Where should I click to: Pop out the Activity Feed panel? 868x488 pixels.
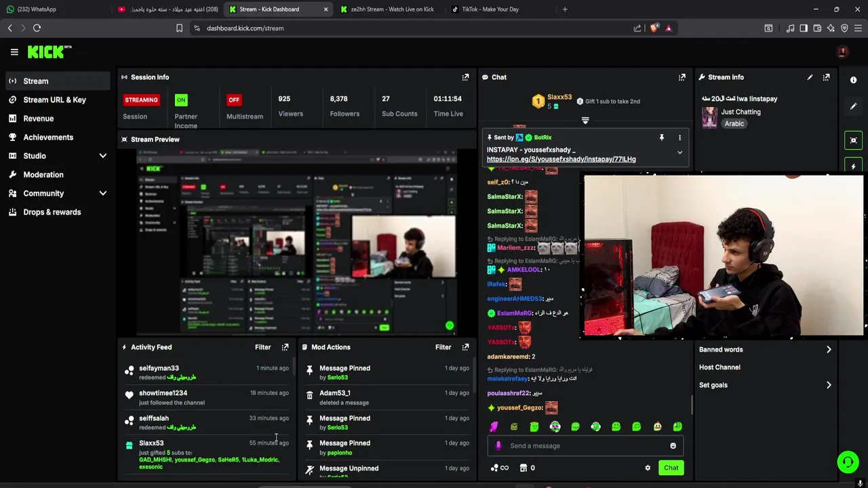click(285, 347)
